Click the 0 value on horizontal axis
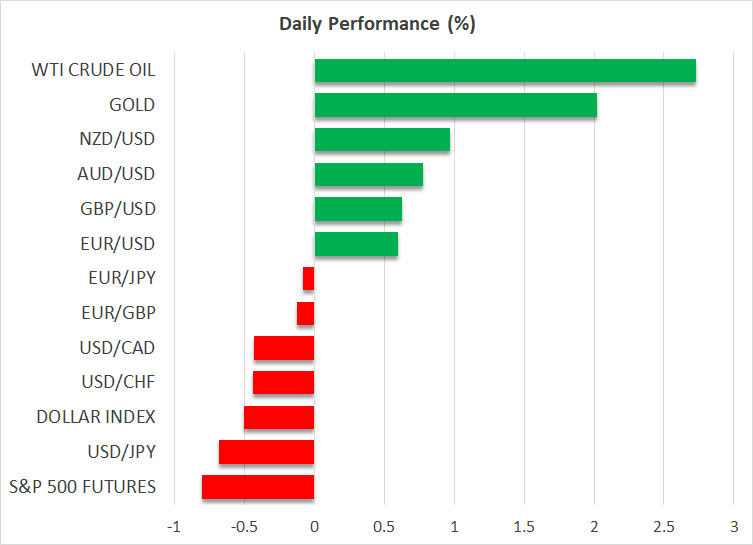 coord(314,526)
